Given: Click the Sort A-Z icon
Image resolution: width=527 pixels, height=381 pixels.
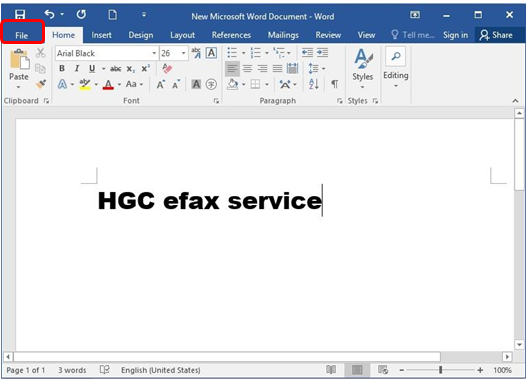Looking at the screenshot, I should pyautogui.click(x=314, y=84).
